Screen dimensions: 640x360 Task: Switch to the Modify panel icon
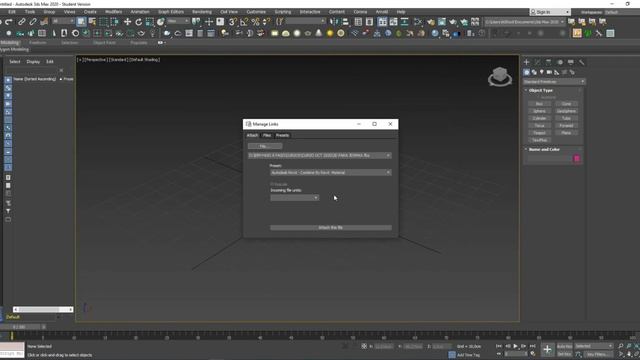(x=538, y=62)
